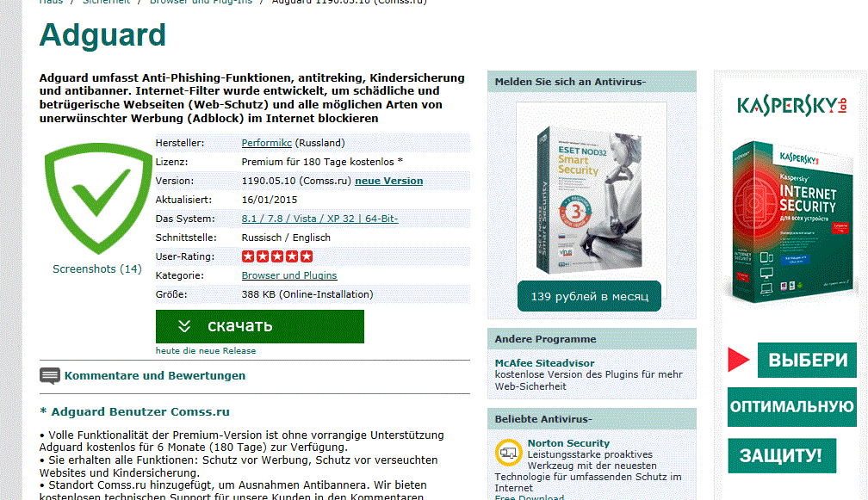Viewport: 868px width, 500px height.
Task: Open the Norton Security title link
Action: 568,443
